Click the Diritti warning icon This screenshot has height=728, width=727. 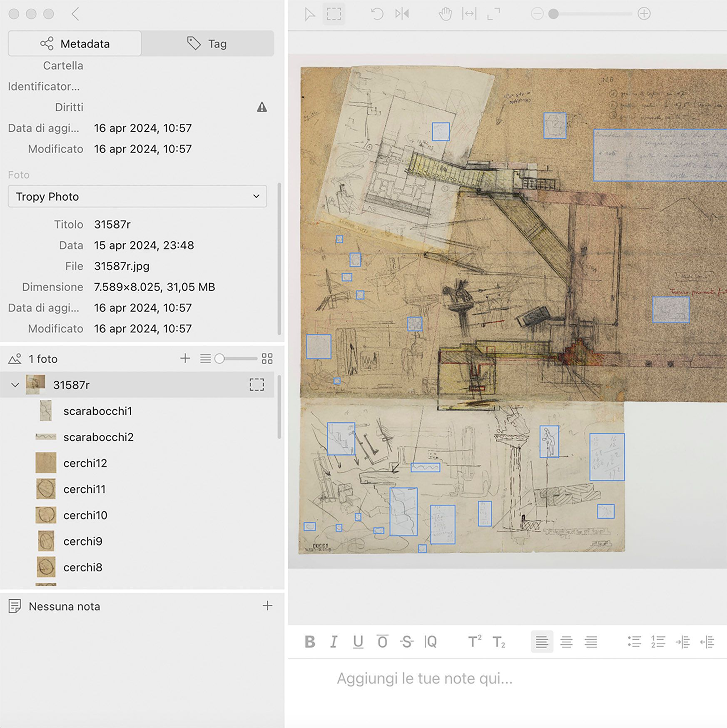(262, 107)
